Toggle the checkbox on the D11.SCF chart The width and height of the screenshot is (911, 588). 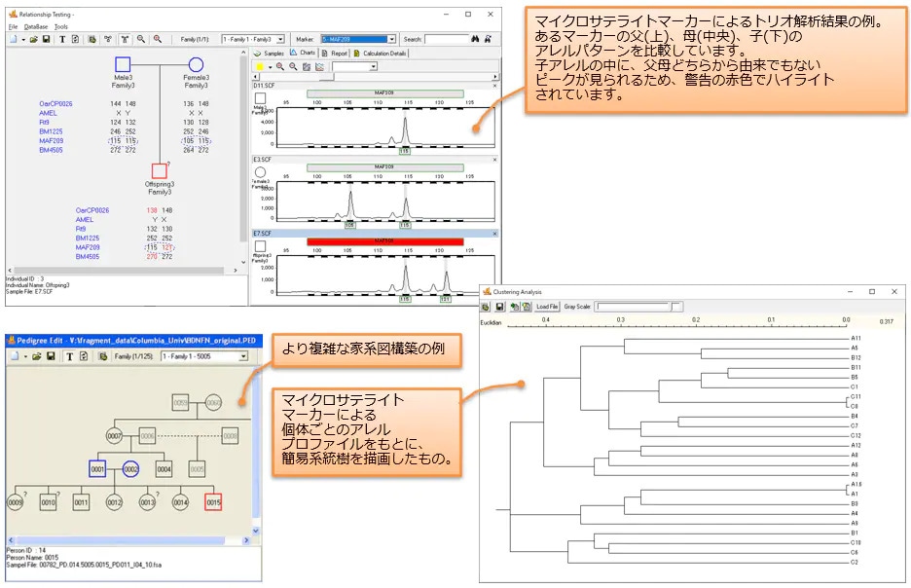(x=260, y=98)
